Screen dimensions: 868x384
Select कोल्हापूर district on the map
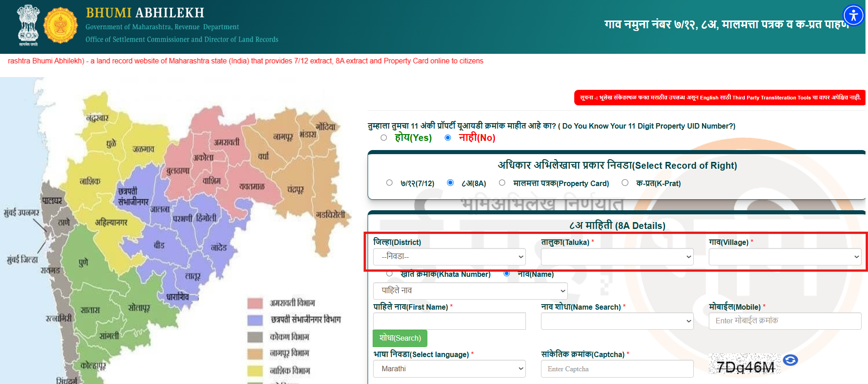93,366
